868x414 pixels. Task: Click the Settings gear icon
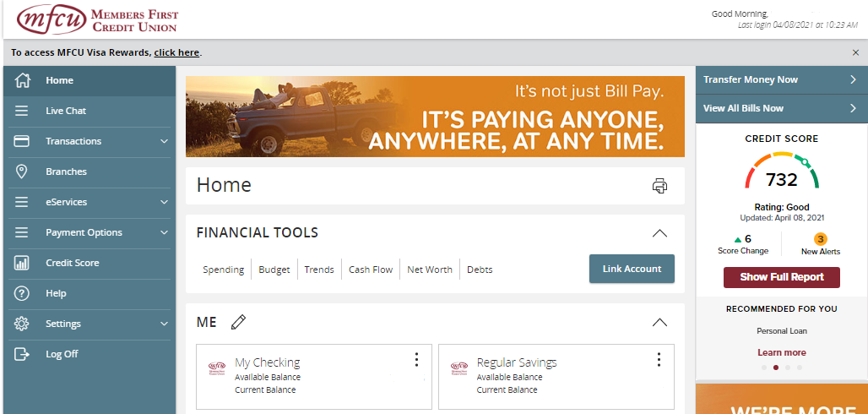[x=22, y=324]
